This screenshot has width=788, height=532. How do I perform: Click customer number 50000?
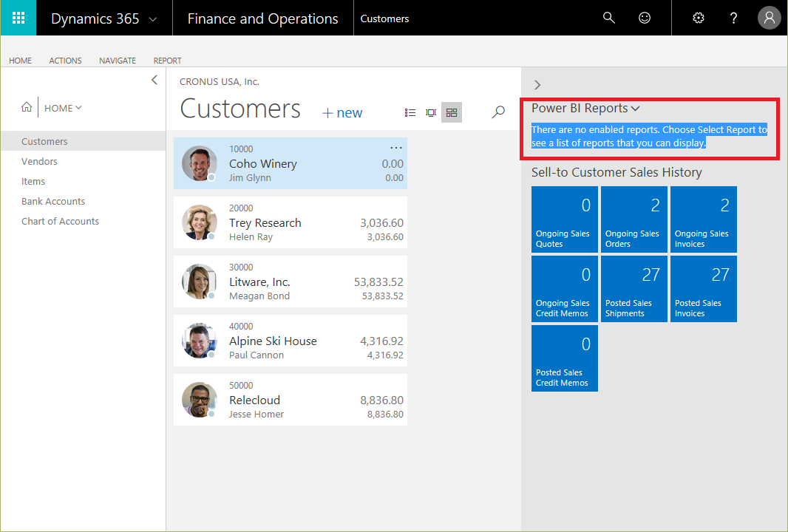click(x=241, y=385)
